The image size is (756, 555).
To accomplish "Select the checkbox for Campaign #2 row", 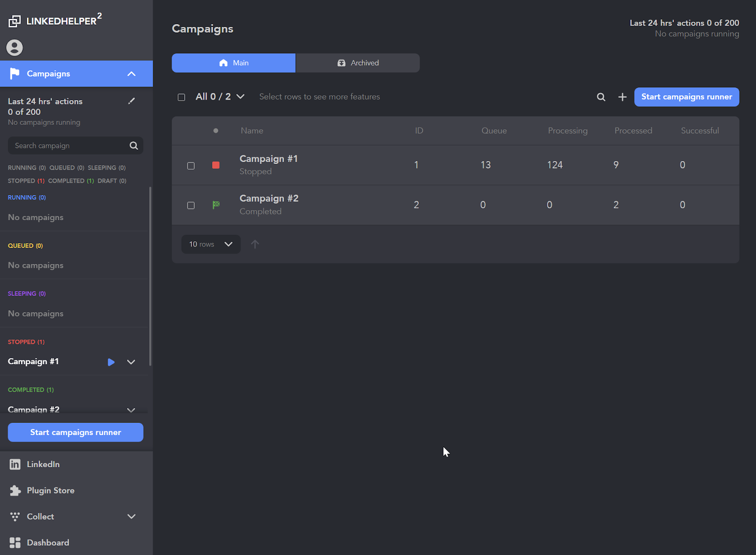I will pos(190,205).
